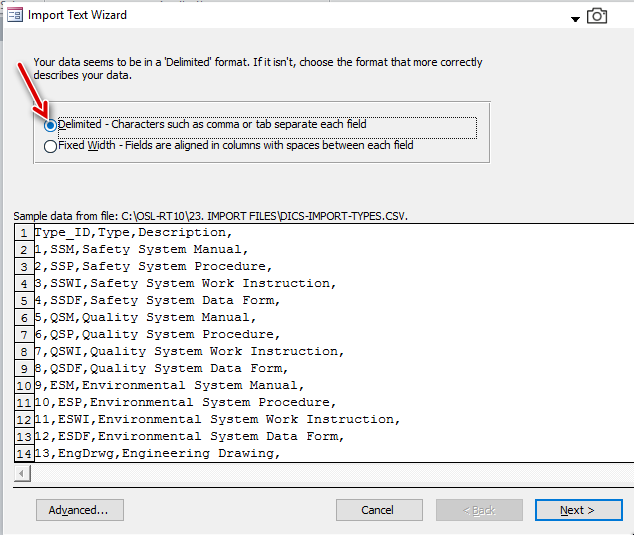Select row number 14 in the preview
The width and height of the screenshot is (634, 535).
tap(24, 453)
